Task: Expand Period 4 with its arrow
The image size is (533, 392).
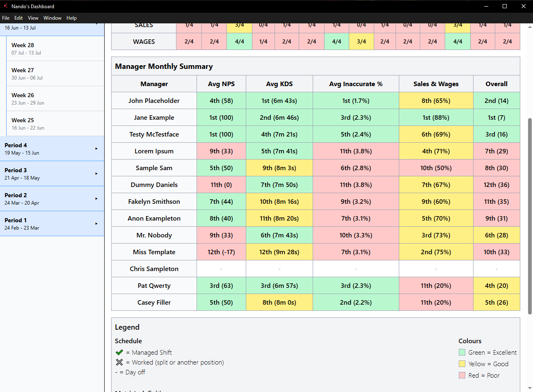Action: (96, 148)
